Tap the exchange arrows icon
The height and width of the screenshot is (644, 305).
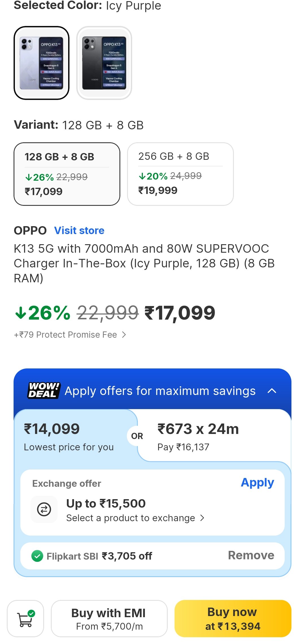pyautogui.click(x=44, y=509)
